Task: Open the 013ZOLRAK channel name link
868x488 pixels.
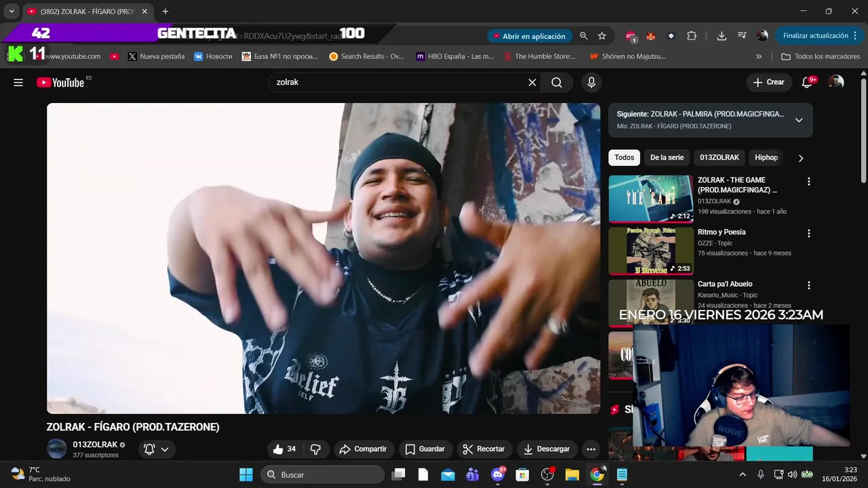Action: tap(95, 445)
